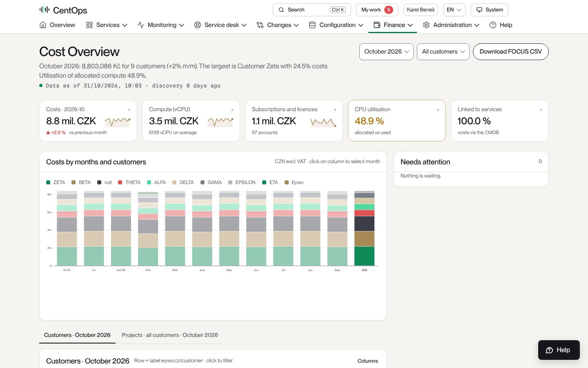Open the Compute (vCPU) card arrow
Viewport: 588px width, 368px height.
232,110
